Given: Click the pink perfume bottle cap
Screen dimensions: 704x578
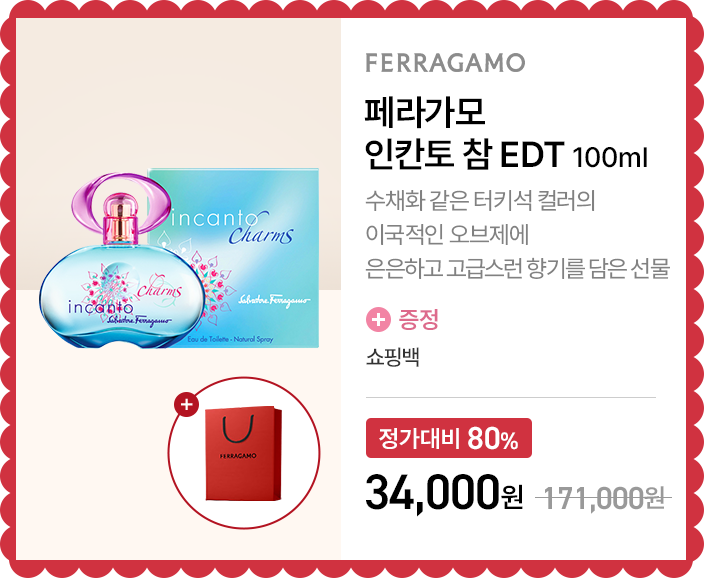Looking at the screenshot, I should pos(120,219).
